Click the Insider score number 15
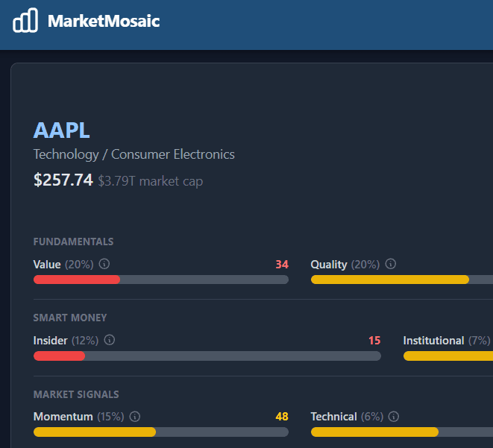 tap(374, 340)
